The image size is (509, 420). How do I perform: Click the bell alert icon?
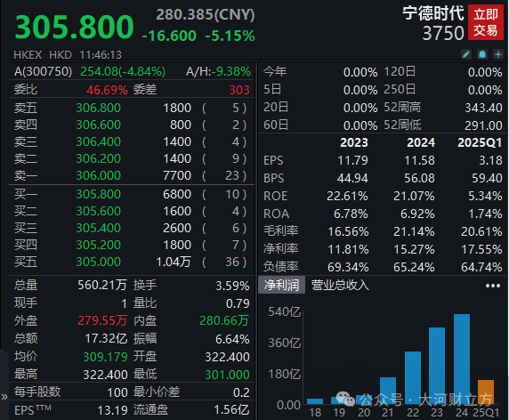coord(482,54)
